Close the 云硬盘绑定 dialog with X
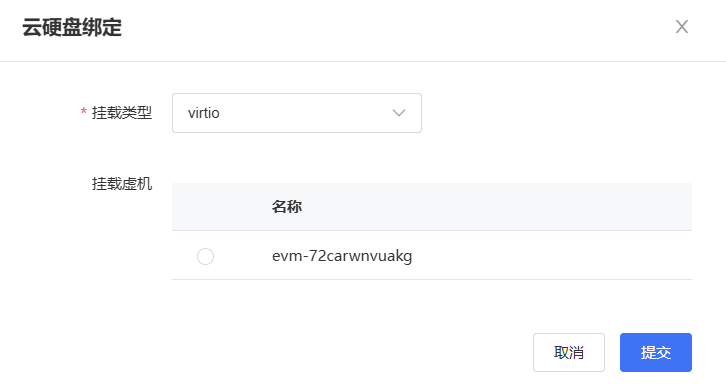The height and width of the screenshot is (390, 726). 682,27
